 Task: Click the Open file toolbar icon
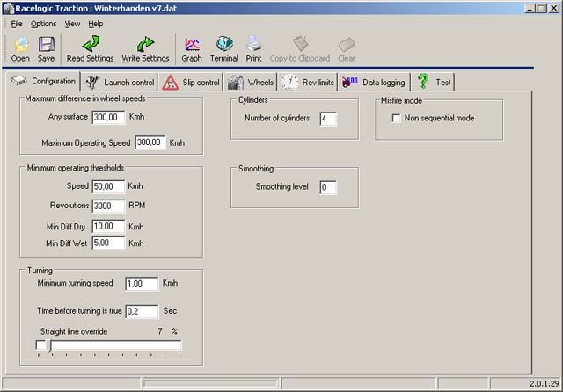click(20, 45)
